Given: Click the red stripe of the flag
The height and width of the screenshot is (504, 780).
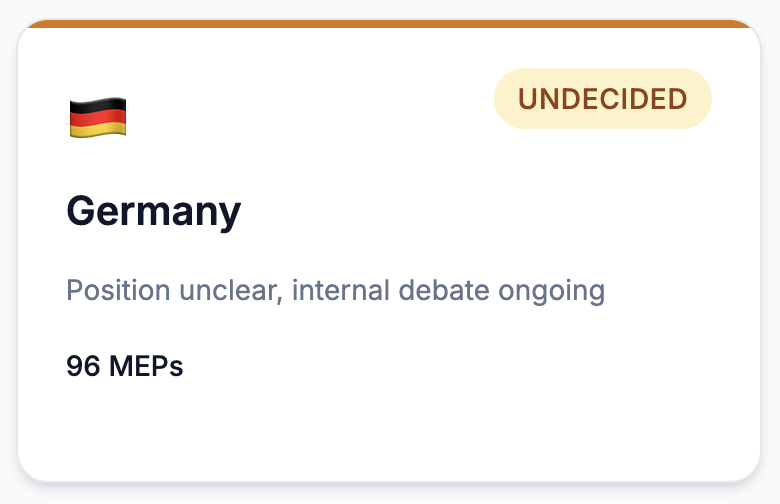Looking at the screenshot, I should coord(98,117).
